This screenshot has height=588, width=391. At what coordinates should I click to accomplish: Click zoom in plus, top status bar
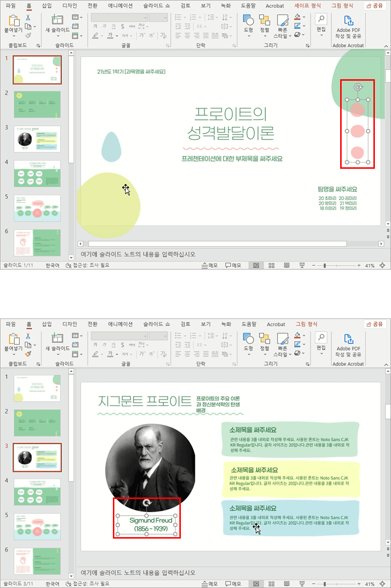tap(359, 265)
